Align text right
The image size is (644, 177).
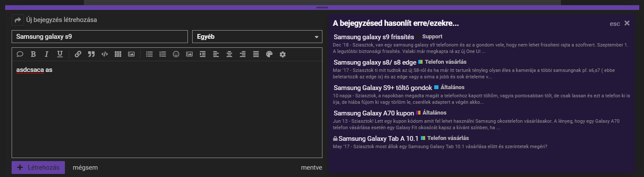click(242, 54)
